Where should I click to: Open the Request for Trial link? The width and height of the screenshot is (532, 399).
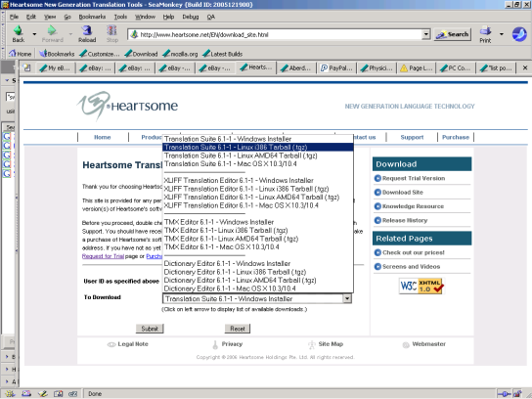point(103,256)
